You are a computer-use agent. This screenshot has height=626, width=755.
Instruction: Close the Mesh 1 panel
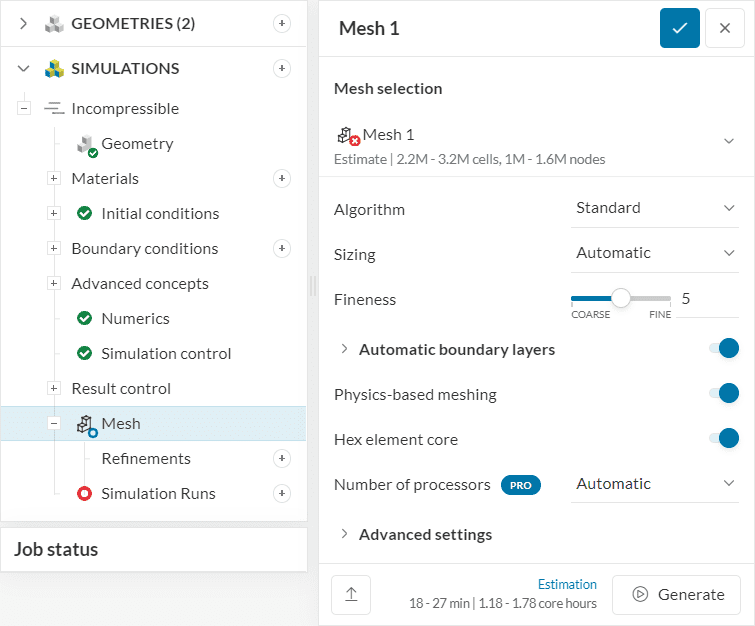pyautogui.click(x=724, y=28)
